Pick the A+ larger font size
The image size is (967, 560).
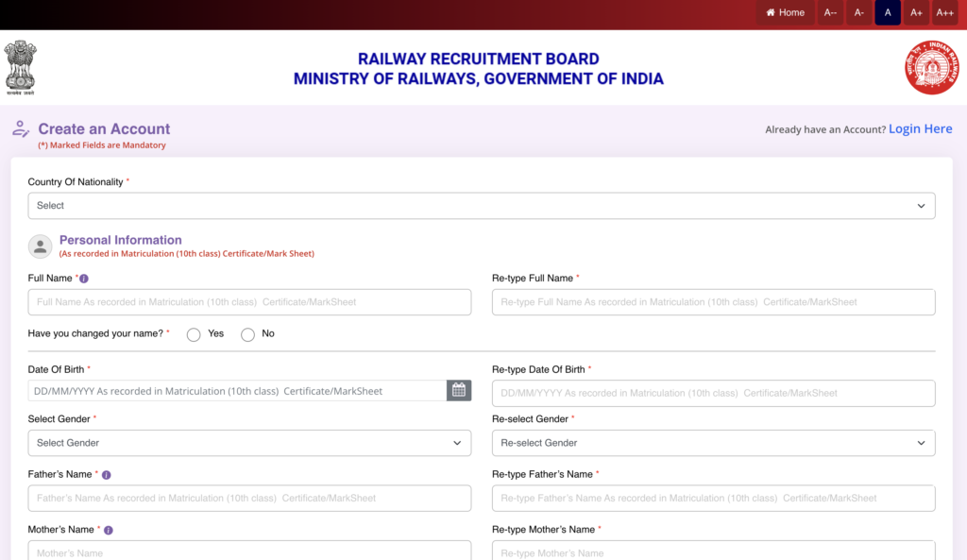coord(916,12)
